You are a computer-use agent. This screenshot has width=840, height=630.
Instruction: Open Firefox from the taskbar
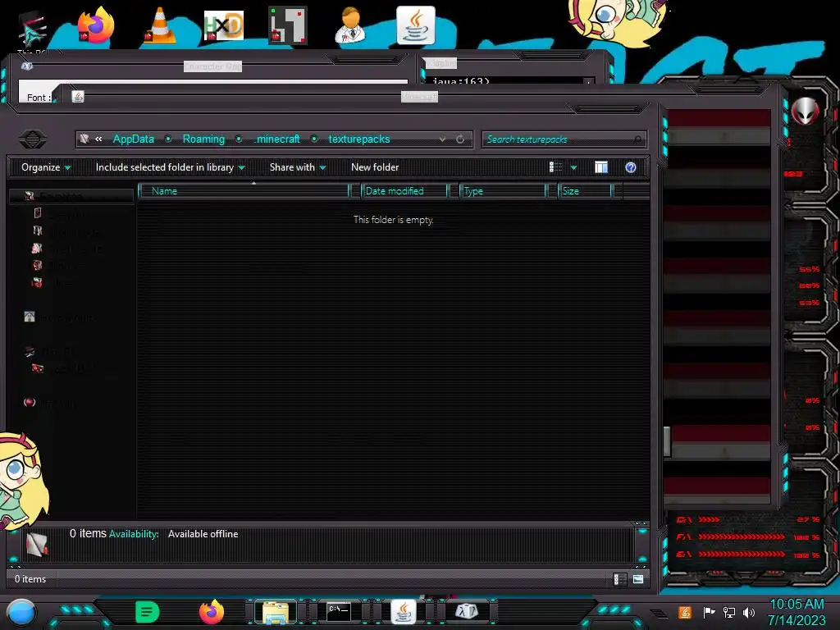pyautogui.click(x=212, y=612)
